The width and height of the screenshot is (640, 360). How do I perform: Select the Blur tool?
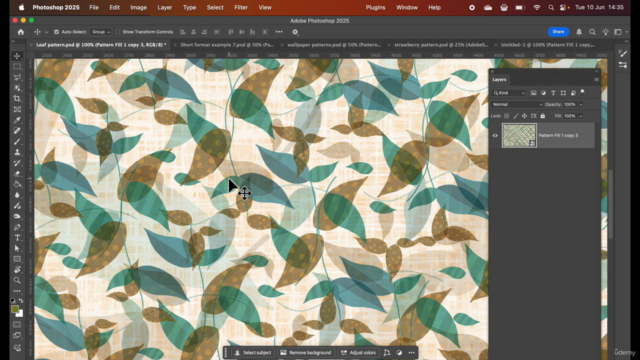tap(17, 195)
